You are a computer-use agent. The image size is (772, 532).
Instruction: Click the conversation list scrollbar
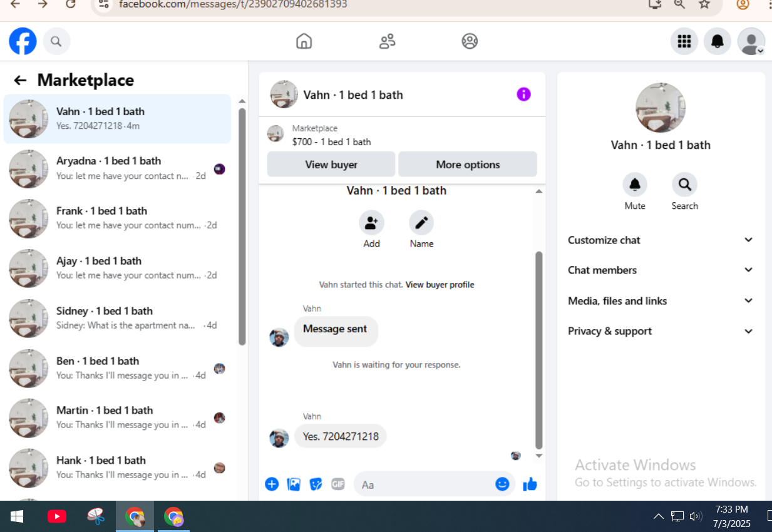point(242,227)
